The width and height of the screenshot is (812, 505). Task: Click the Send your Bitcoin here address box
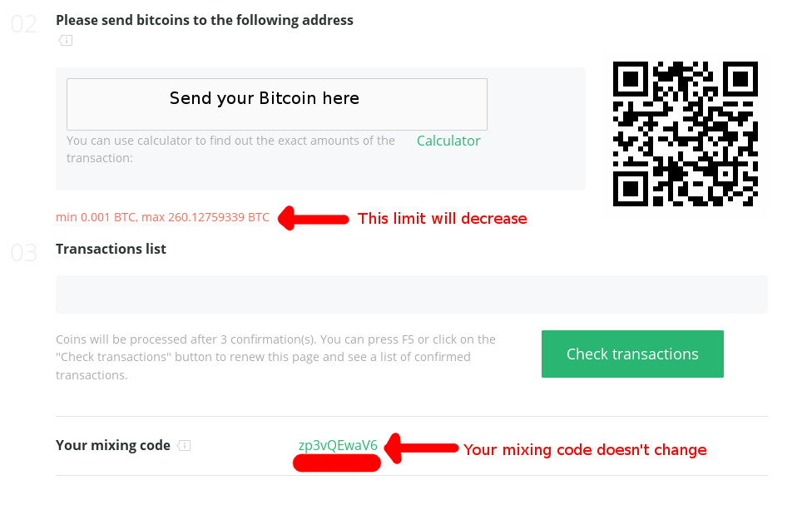tap(276, 104)
